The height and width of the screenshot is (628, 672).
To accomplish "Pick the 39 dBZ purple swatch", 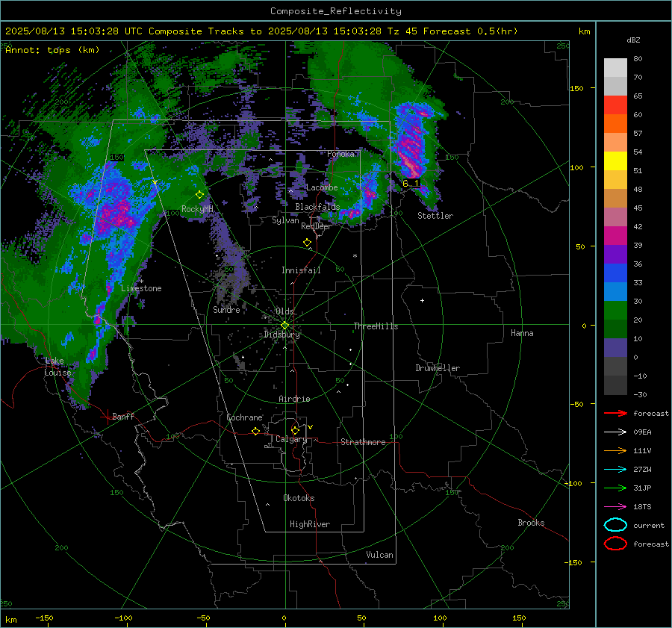I will coord(615,254).
